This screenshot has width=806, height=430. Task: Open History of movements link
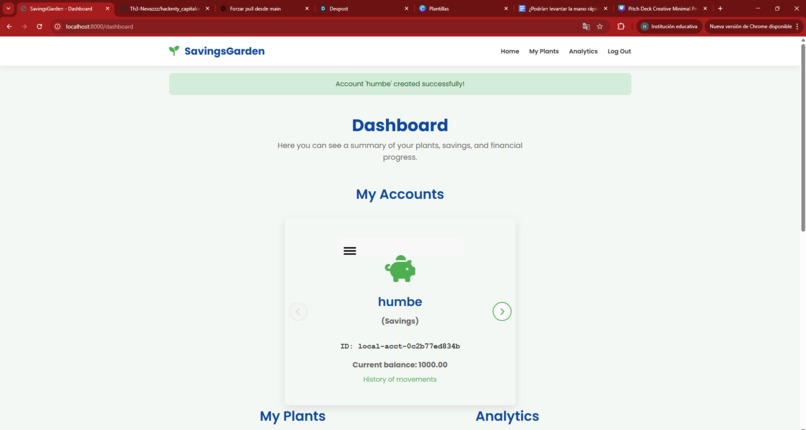click(400, 380)
